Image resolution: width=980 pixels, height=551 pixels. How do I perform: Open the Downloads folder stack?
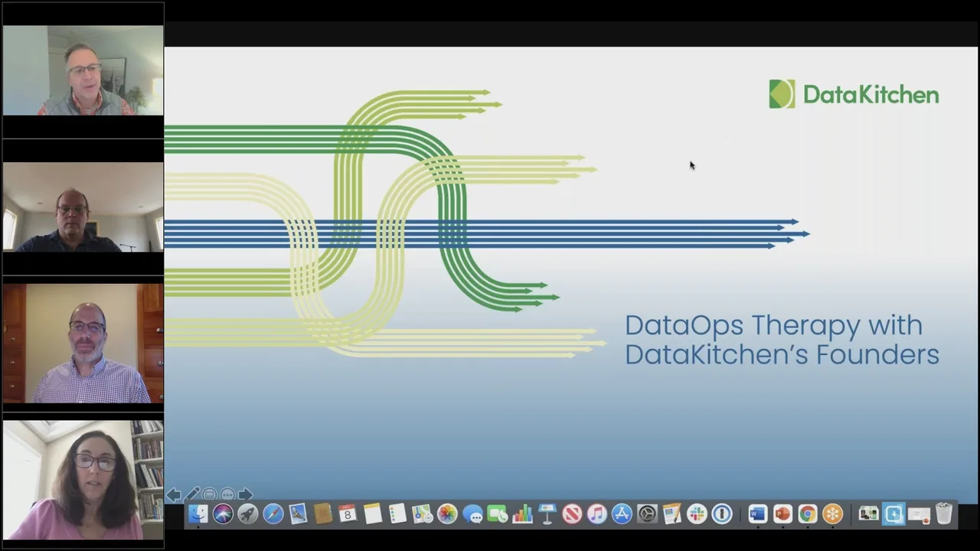pyautogui.click(x=893, y=514)
